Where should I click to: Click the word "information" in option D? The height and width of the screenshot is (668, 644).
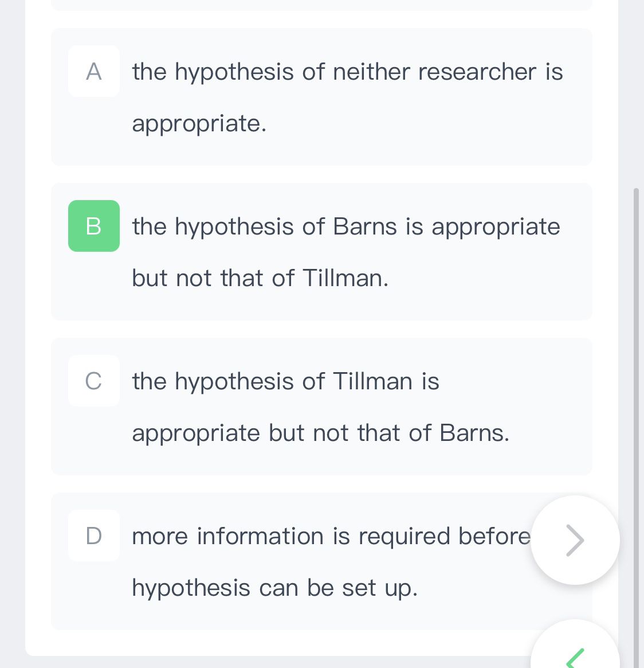pos(261,537)
